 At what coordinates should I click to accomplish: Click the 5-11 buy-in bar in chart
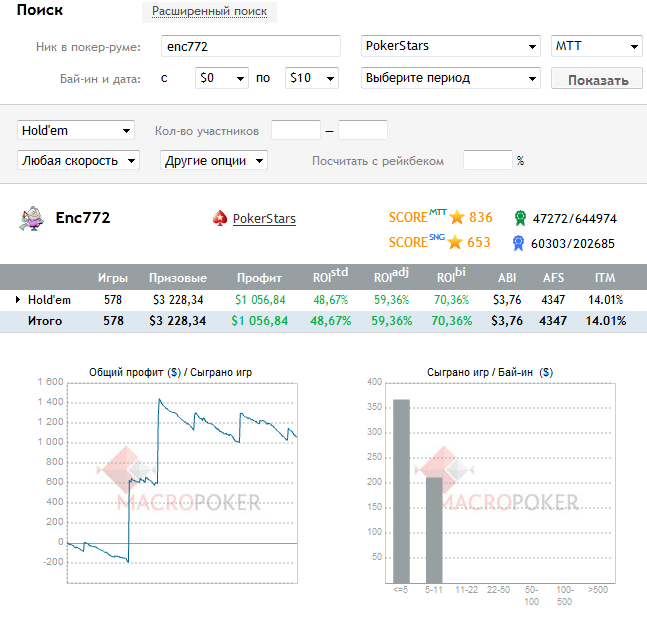(434, 530)
